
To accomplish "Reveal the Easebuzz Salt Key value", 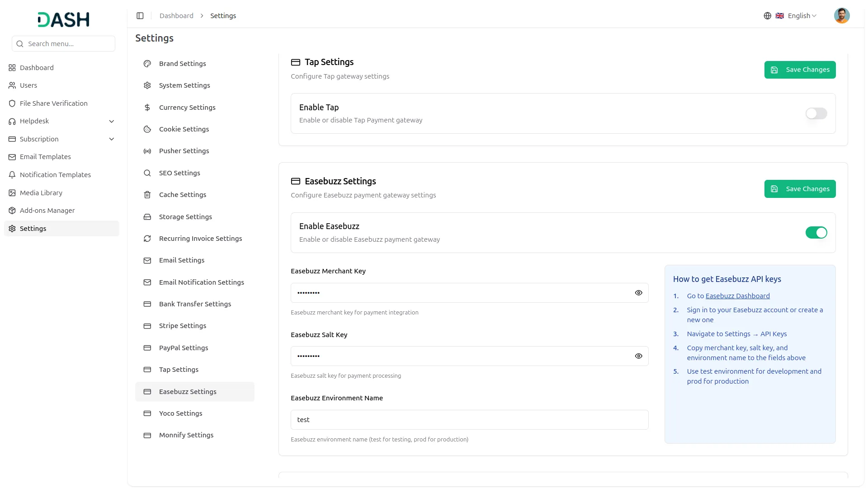I will tap(638, 356).
